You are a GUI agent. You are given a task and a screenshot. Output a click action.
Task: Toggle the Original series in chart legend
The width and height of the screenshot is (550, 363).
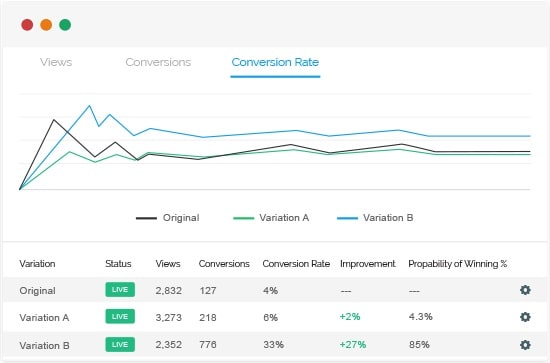tap(168, 218)
